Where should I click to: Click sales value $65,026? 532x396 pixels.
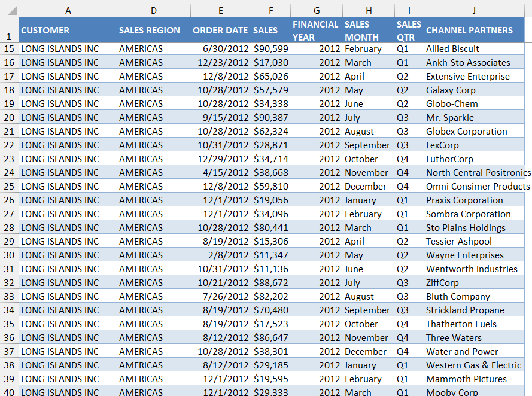coord(270,77)
